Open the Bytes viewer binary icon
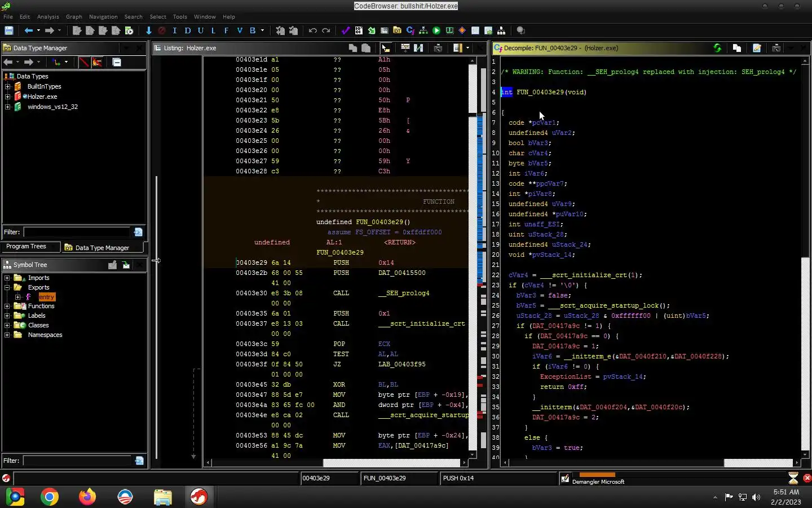This screenshot has height=508, width=812. click(x=359, y=30)
